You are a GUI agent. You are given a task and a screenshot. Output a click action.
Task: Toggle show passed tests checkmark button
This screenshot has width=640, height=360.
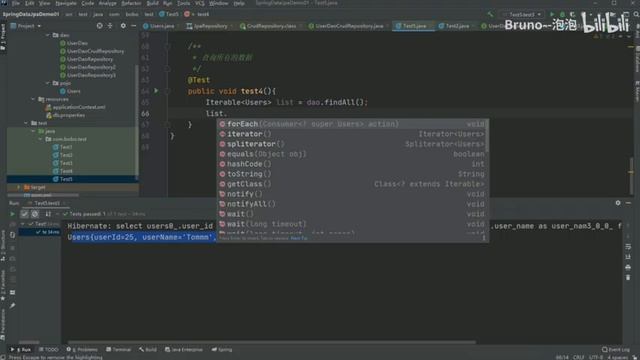(24, 214)
